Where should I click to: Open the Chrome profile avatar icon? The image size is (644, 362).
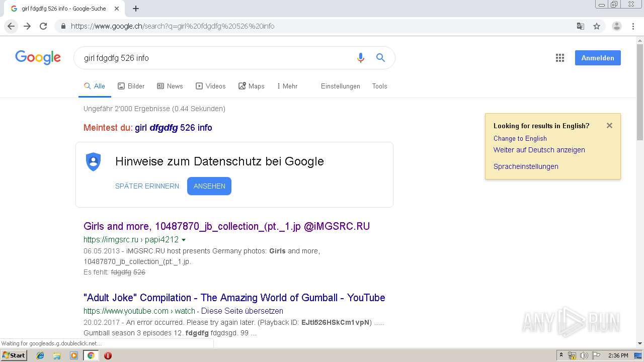click(617, 26)
